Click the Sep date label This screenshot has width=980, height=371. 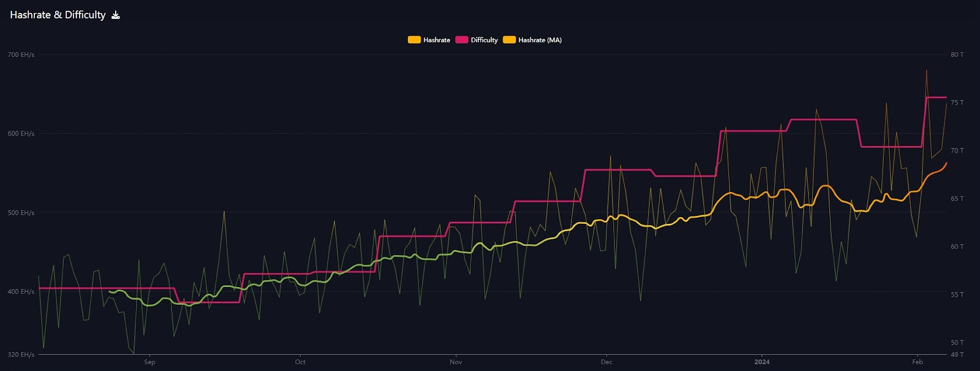[149, 362]
